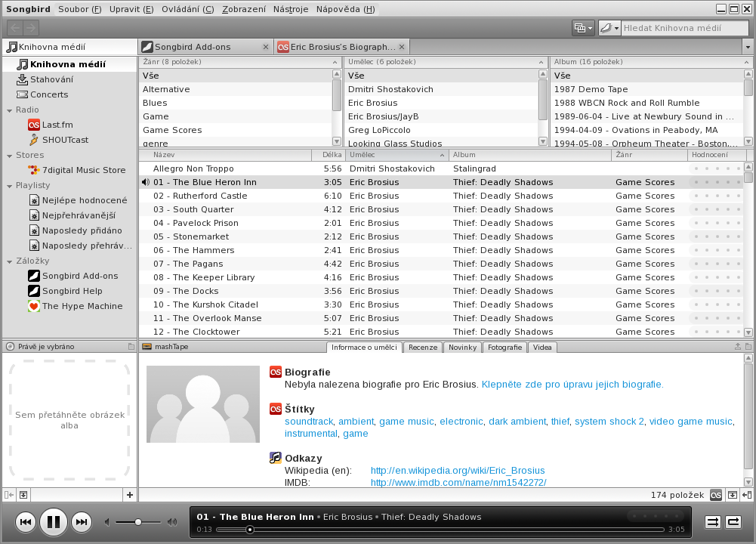Image resolution: width=756 pixels, height=544 pixels.
Task: Skip to the previous track
Action: click(26, 522)
